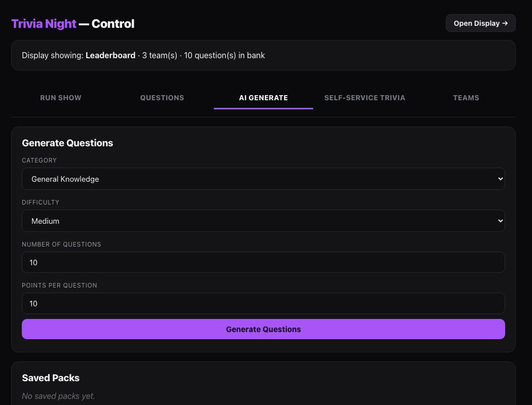Open the Teams tab

pos(466,98)
